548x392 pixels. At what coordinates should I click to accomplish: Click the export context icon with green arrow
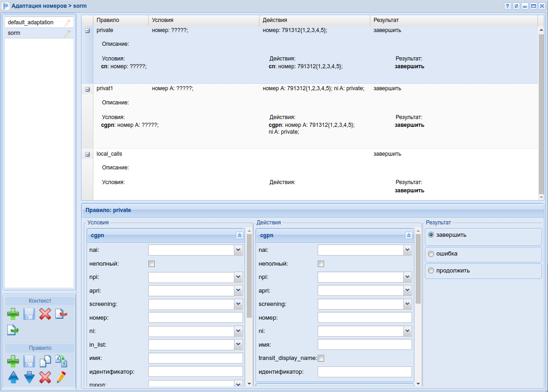click(13, 330)
